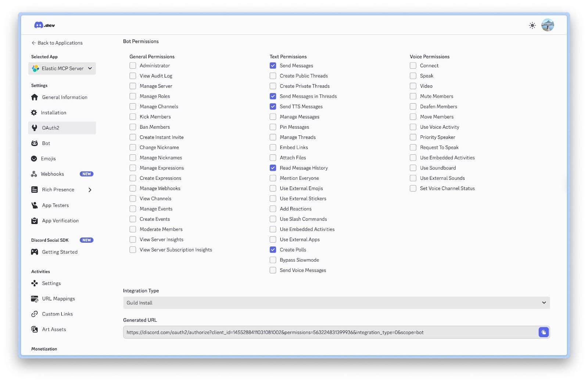Go to General Information settings

[x=64, y=97]
